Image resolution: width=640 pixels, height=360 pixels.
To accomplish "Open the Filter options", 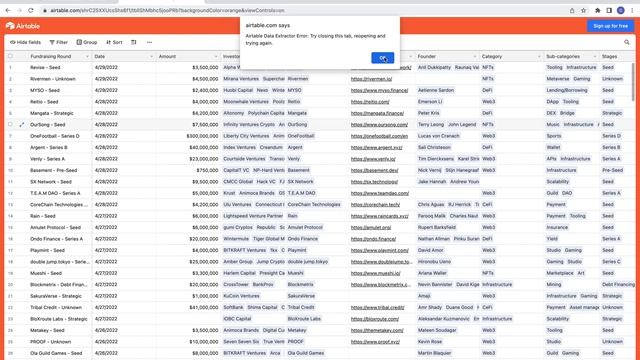I will tap(59, 42).
